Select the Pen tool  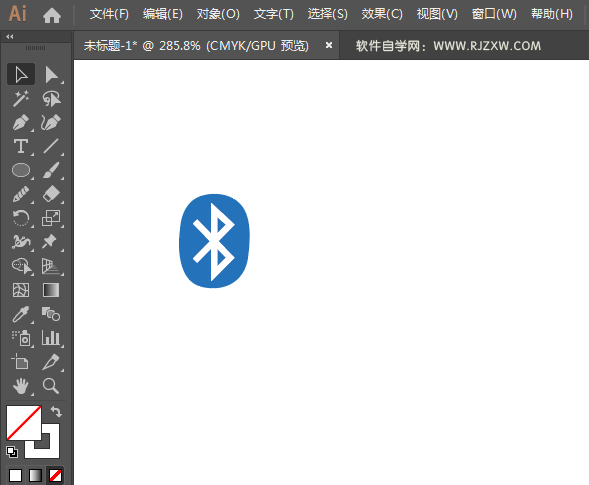[21, 122]
